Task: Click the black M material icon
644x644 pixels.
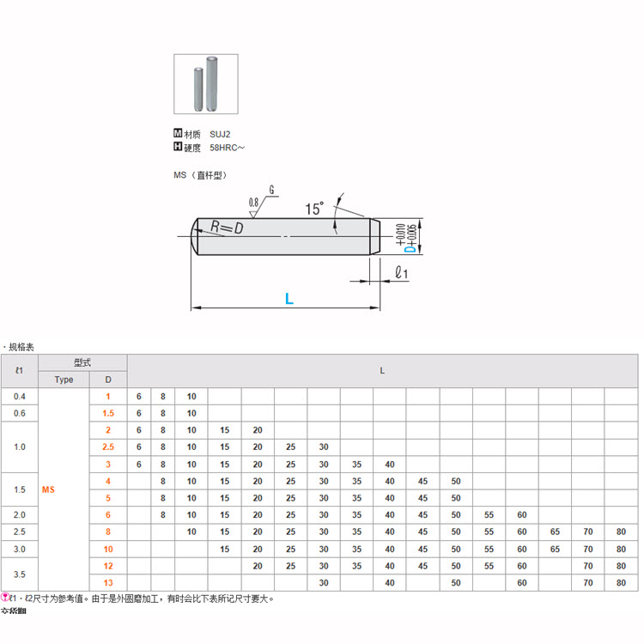Action: click(178, 133)
